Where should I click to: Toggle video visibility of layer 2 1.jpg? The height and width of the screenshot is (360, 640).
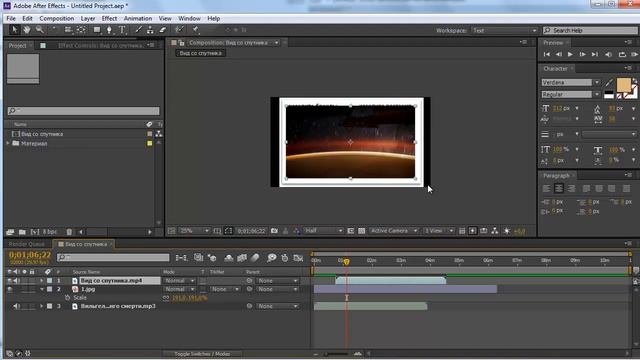pos(9,289)
